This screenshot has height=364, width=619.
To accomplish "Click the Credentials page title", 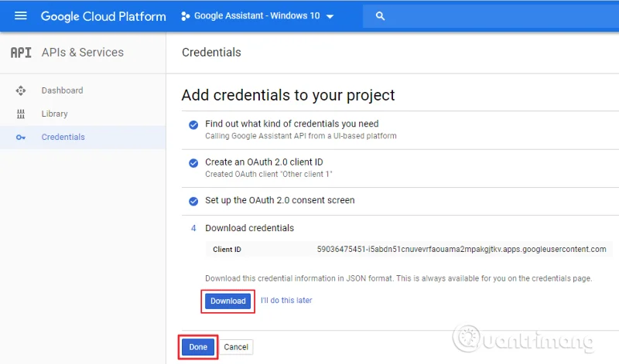I will point(211,53).
